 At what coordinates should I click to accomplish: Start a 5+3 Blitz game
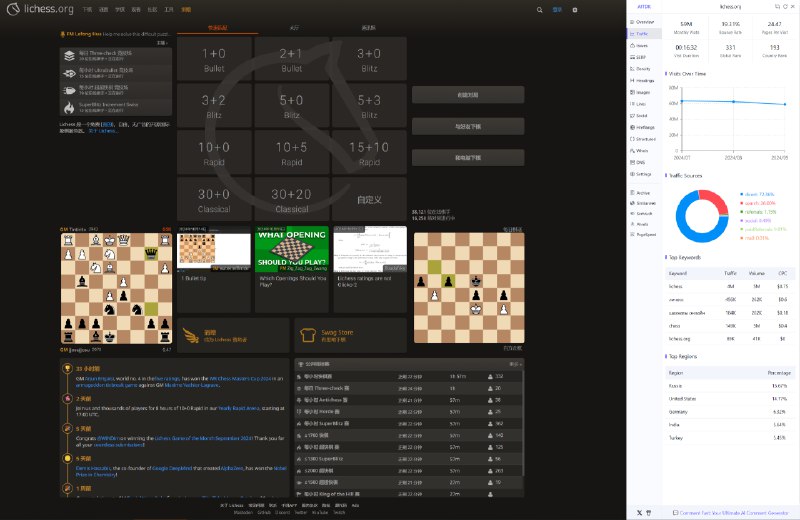tap(369, 106)
